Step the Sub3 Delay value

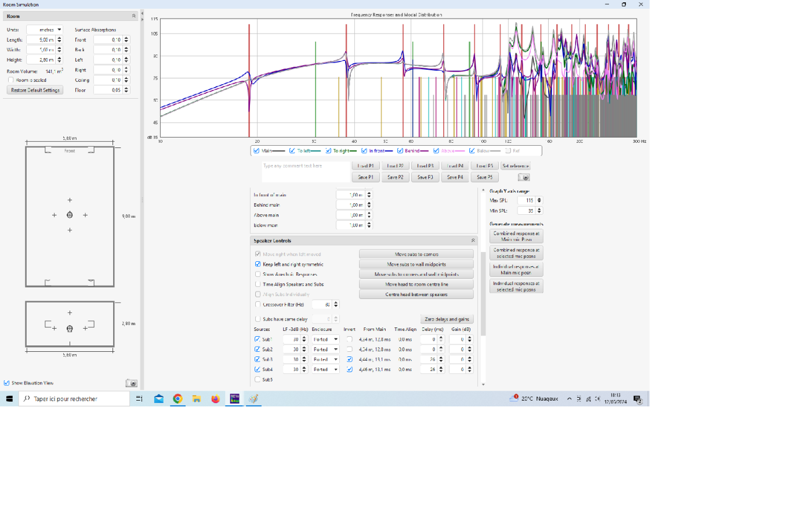click(441, 359)
